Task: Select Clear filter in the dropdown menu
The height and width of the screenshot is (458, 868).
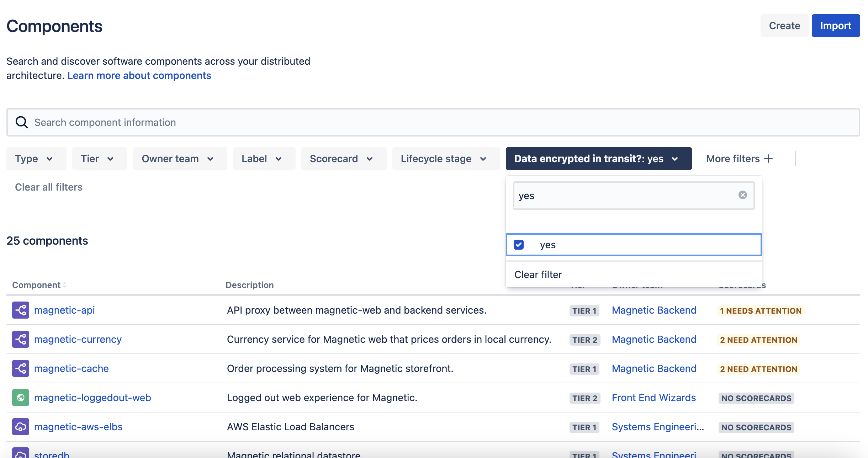Action: [x=538, y=275]
